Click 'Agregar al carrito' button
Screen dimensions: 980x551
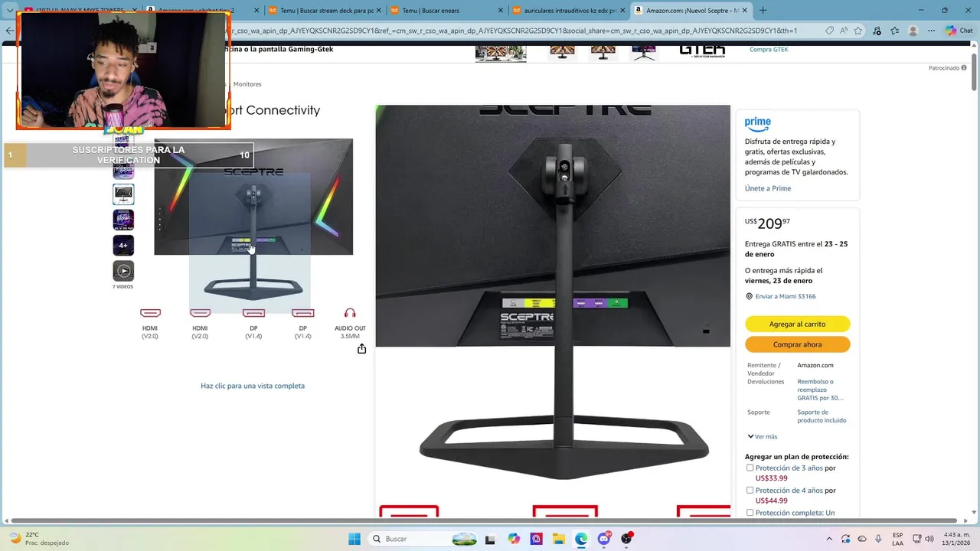coord(797,324)
